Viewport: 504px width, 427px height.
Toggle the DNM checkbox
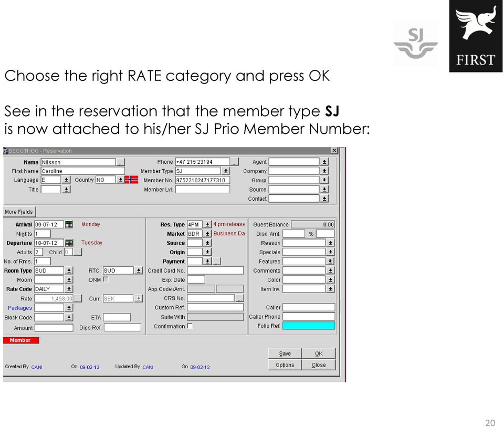[106, 279]
